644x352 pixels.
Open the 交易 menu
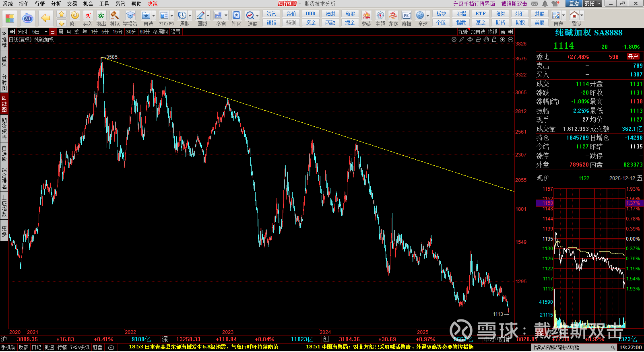point(72,4)
